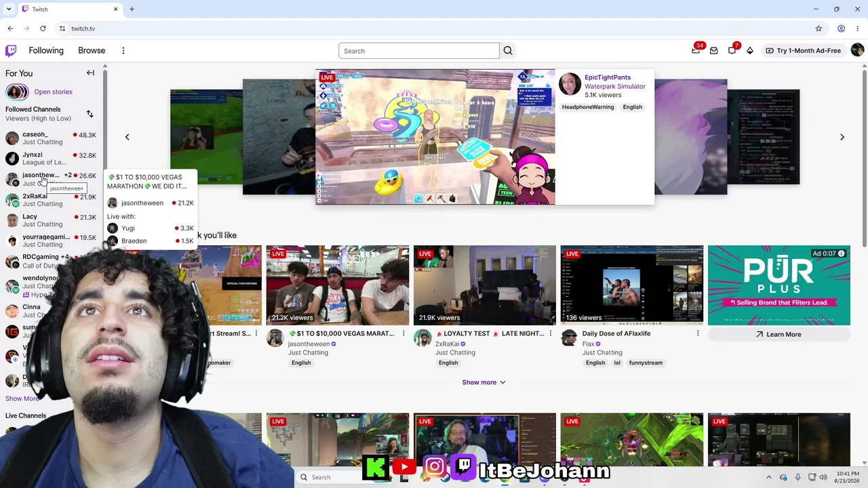The height and width of the screenshot is (488, 868).
Task: Reload the twitch.tv page
Action: (x=43, y=28)
